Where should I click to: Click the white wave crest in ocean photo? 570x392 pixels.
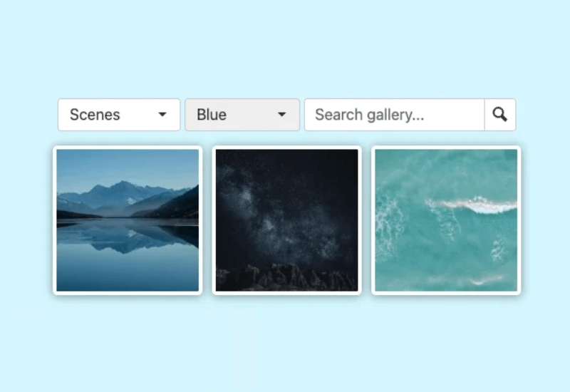tap(472, 205)
